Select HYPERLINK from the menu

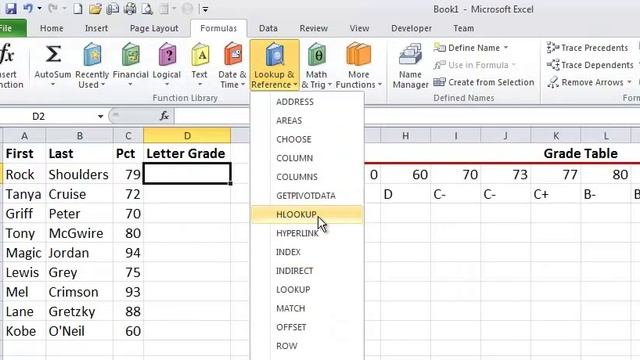tap(307, 233)
